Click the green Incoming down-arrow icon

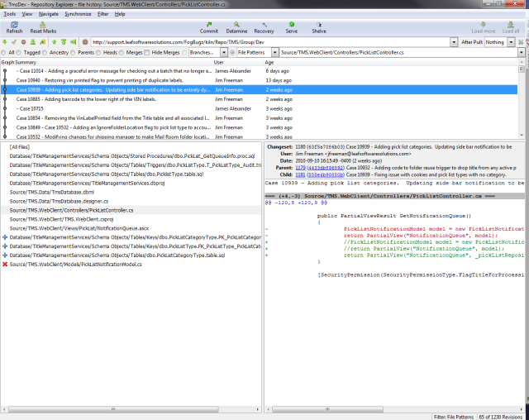tap(4, 42)
